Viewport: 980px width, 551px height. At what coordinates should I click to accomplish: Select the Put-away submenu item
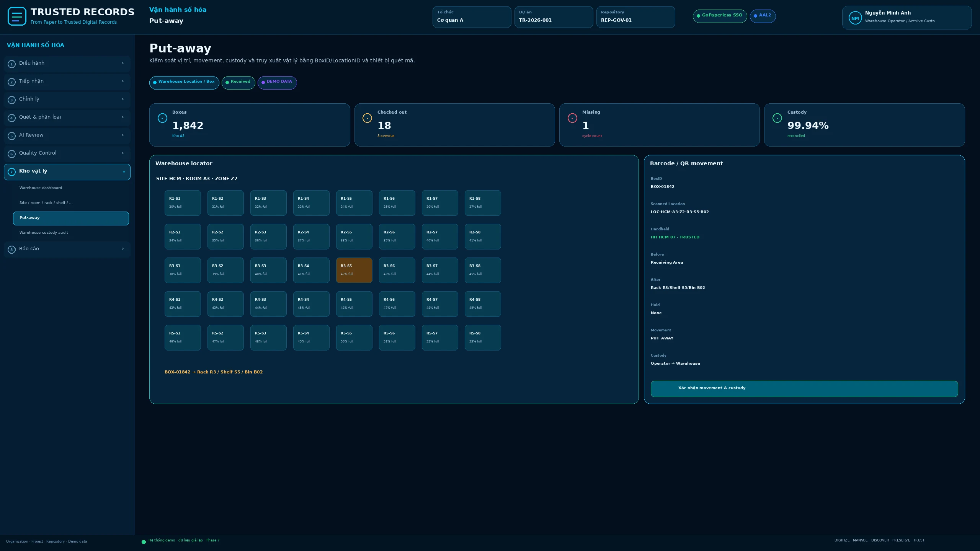[x=71, y=218]
